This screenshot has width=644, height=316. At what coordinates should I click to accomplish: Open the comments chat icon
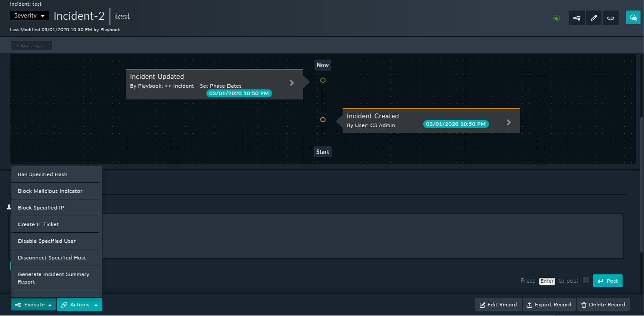click(x=633, y=18)
